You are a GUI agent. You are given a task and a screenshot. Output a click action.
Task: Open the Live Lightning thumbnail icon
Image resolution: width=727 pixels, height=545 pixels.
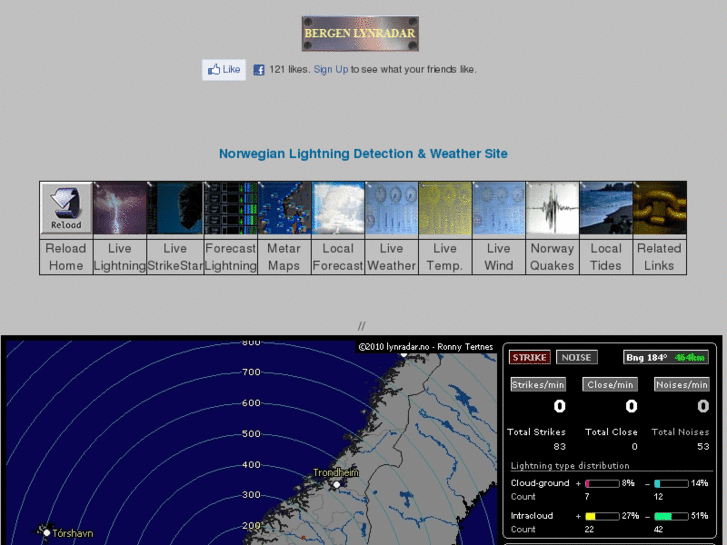pos(120,208)
